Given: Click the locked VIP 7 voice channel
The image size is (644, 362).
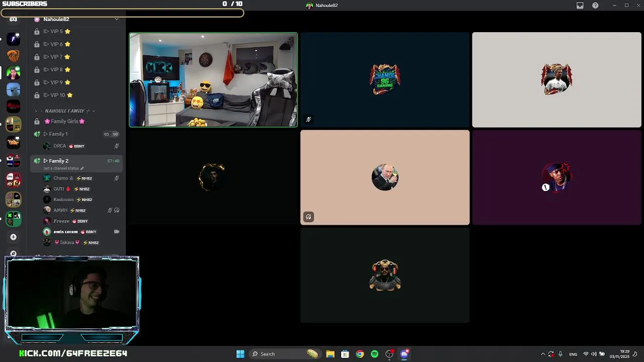Looking at the screenshot, I should 75,57.
